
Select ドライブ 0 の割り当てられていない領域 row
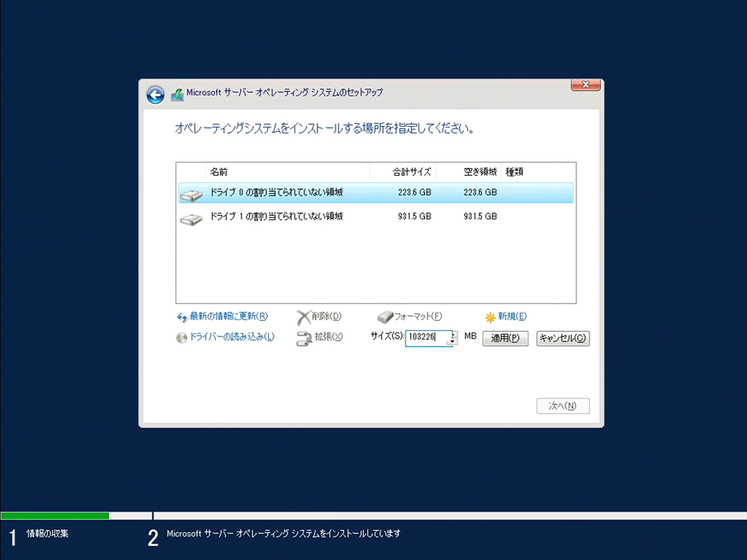pyautogui.click(x=376, y=192)
